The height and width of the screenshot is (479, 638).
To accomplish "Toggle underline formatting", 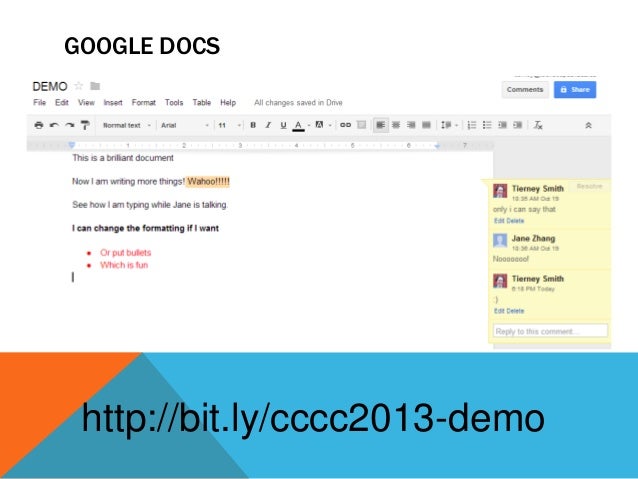I will pyautogui.click(x=283, y=125).
